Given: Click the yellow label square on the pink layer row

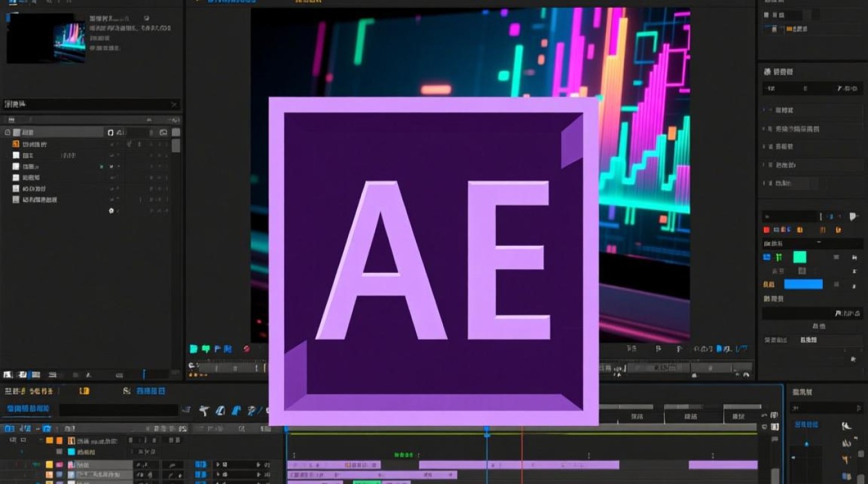Looking at the screenshot, I should [50, 465].
